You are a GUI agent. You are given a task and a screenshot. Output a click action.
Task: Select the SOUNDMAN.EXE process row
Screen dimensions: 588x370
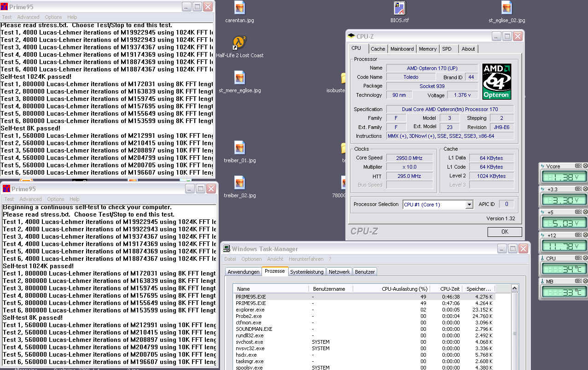(364, 329)
